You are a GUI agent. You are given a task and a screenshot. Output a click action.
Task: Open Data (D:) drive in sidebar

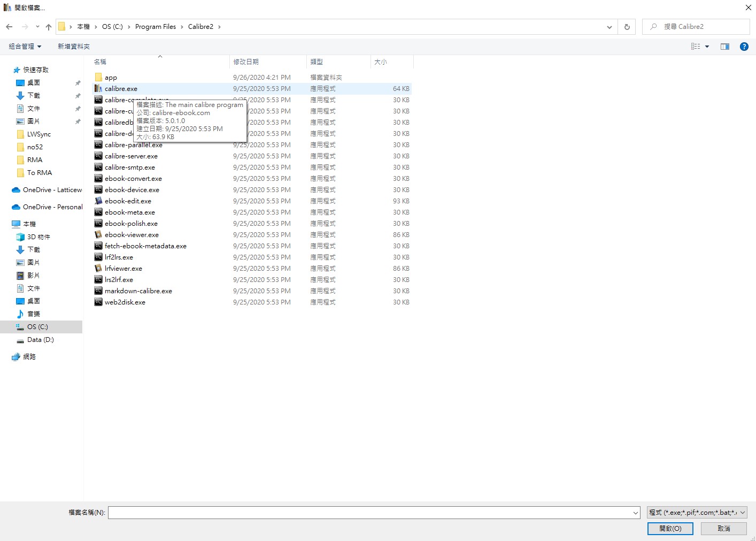tap(41, 340)
